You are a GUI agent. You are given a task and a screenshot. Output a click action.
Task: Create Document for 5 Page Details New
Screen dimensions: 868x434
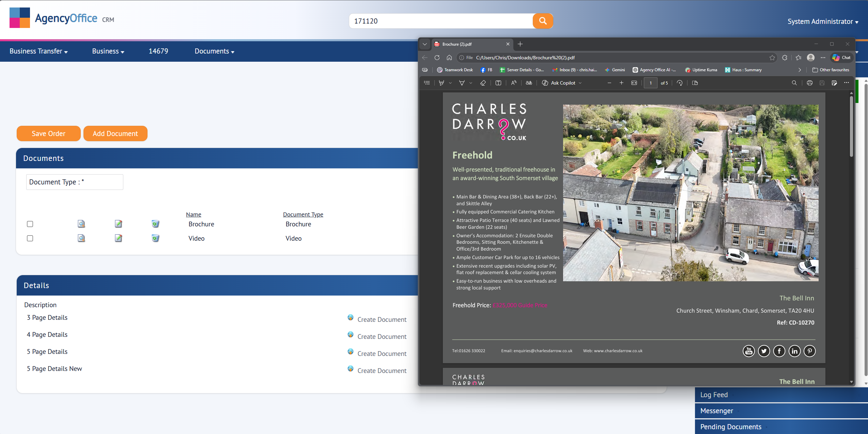[x=382, y=371]
